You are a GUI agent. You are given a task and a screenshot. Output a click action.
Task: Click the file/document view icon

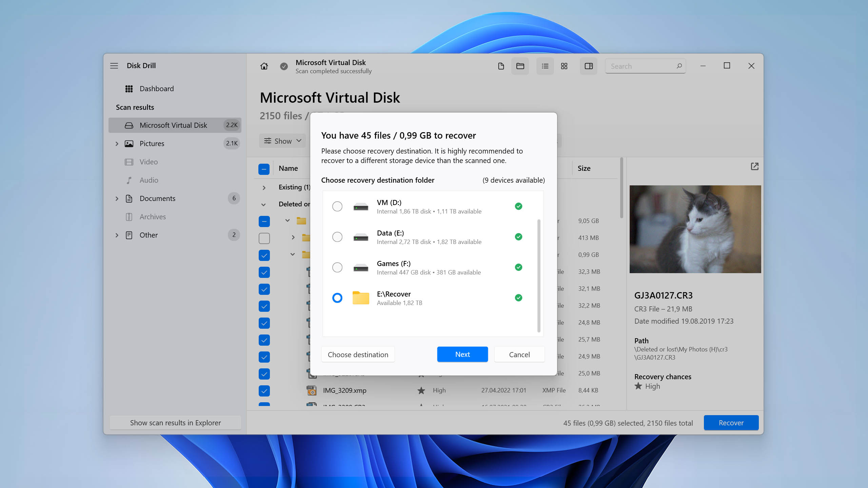click(501, 66)
